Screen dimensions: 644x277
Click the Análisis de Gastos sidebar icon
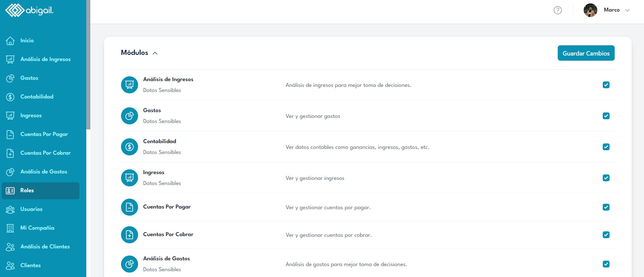[x=10, y=172]
